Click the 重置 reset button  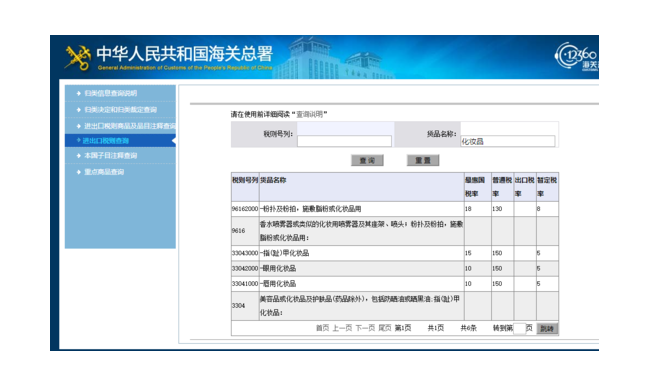(x=423, y=160)
